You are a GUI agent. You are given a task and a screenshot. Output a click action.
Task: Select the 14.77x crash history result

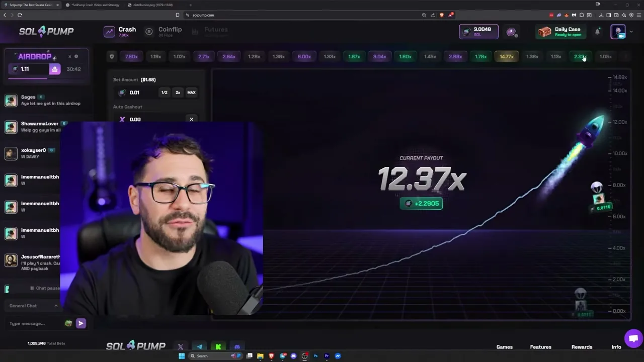(x=507, y=56)
